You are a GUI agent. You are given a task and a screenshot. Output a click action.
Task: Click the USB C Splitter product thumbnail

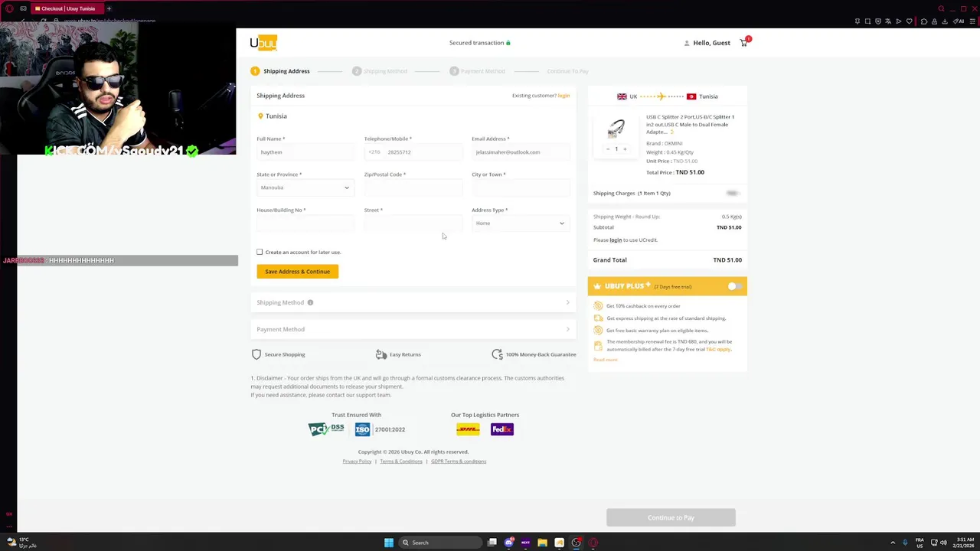[x=616, y=128]
